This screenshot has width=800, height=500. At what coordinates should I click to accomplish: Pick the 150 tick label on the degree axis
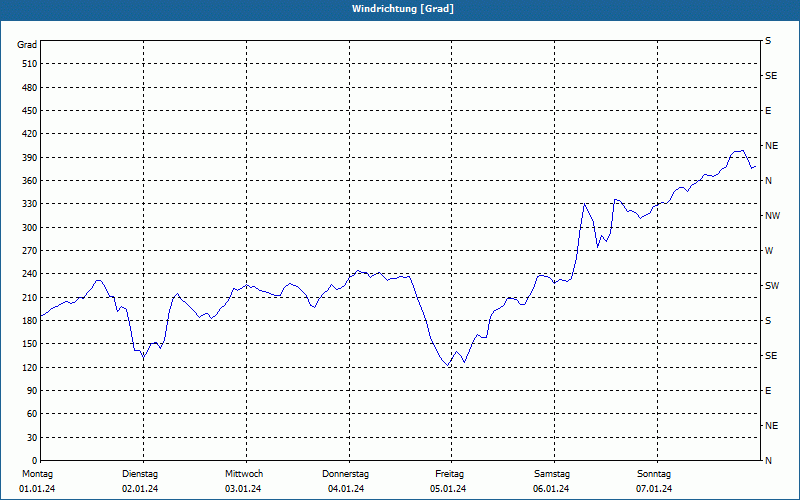coord(29,344)
